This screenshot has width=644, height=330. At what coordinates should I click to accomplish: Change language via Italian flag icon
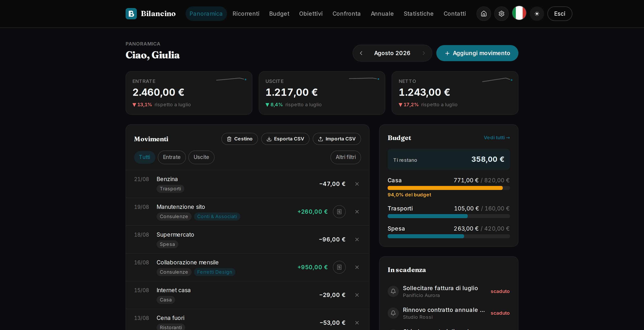point(519,13)
